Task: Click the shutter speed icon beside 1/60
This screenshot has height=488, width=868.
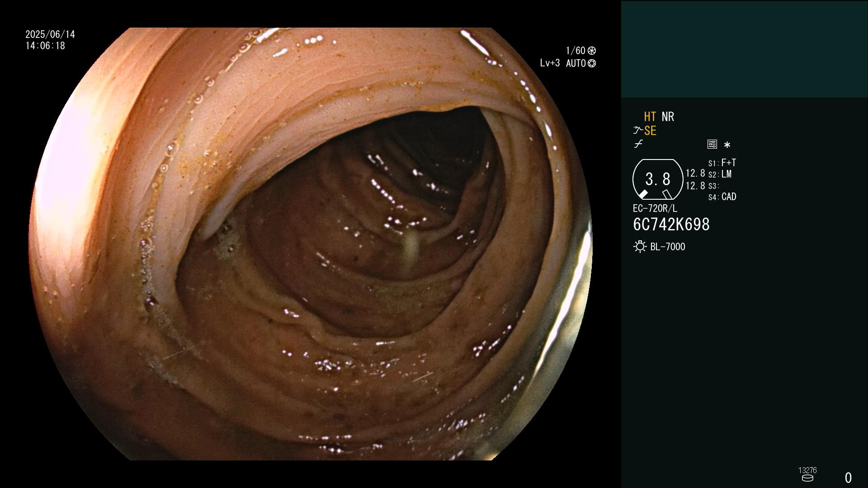Action: pos(592,51)
